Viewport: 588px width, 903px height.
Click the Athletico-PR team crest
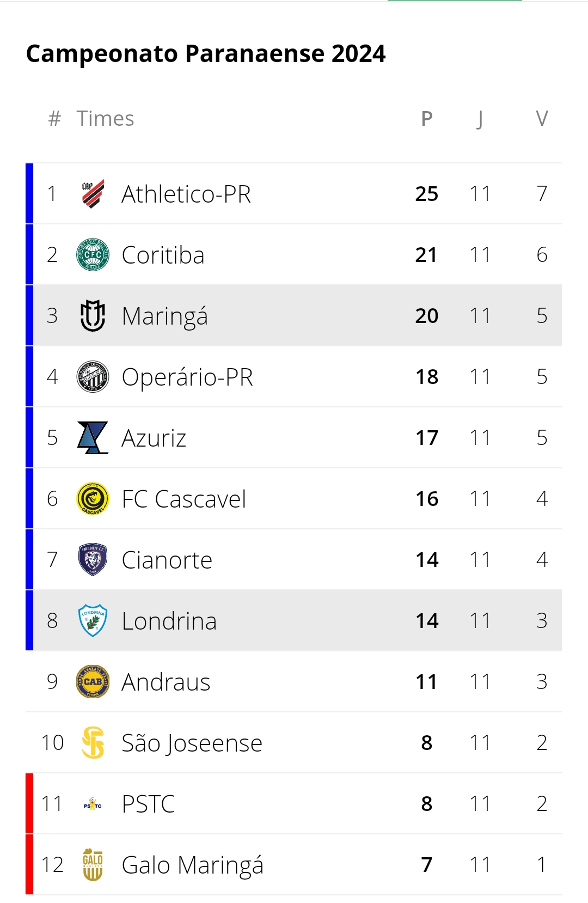pyautogui.click(x=93, y=194)
